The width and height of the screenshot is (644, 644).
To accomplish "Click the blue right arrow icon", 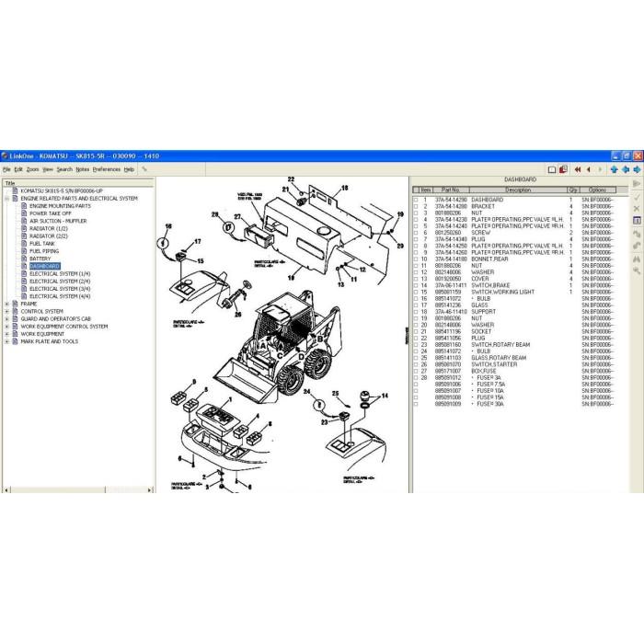I will (637, 169).
